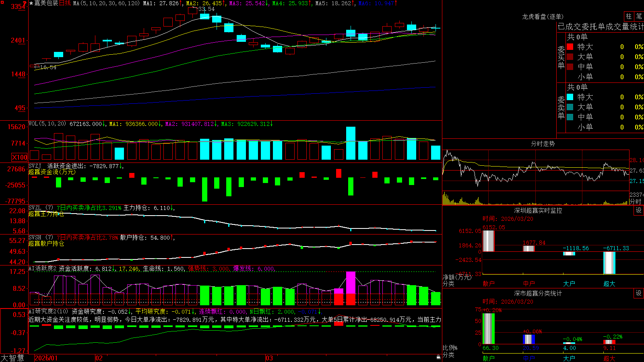Click the VOL(5,10,20) indicator label
Image resolution: width=644 pixels, height=362 pixels.
point(47,124)
